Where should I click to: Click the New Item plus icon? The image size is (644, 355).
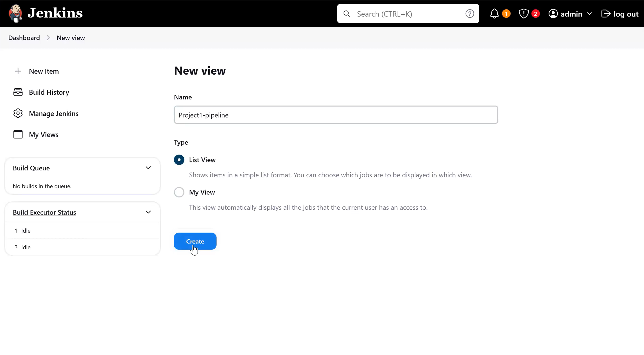pyautogui.click(x=18, y=71)
